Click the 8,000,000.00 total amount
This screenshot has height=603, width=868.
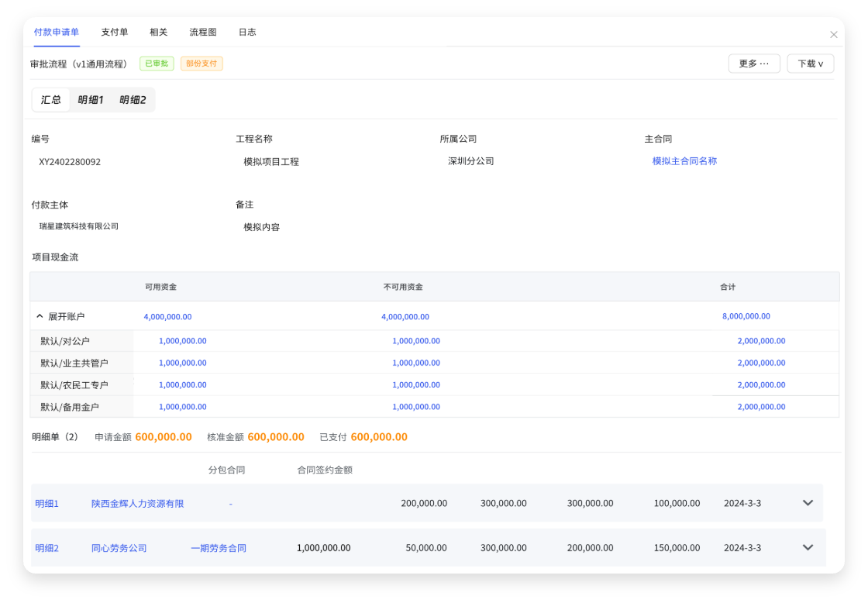click(746, 316)
